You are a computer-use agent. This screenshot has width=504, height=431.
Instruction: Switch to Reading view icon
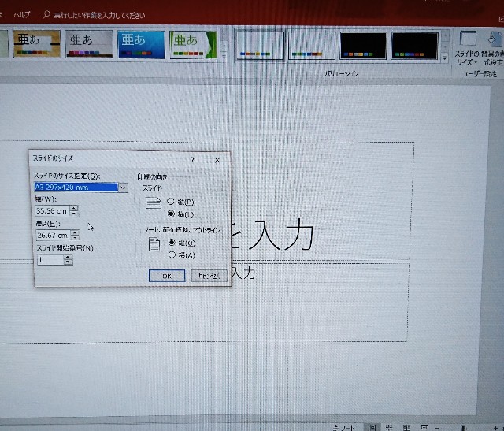tap(406, 428)
